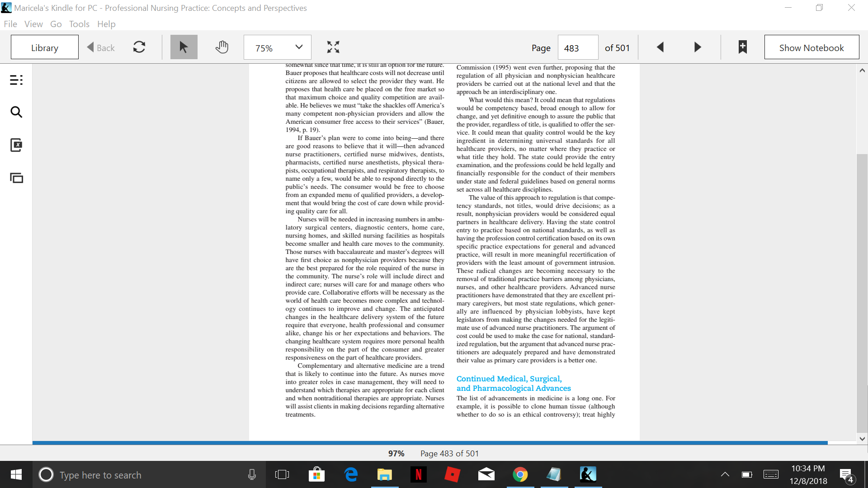Viewport: 868px width, 488px height.
Task: Click the taskbar microphone icon
Action: 252,474
